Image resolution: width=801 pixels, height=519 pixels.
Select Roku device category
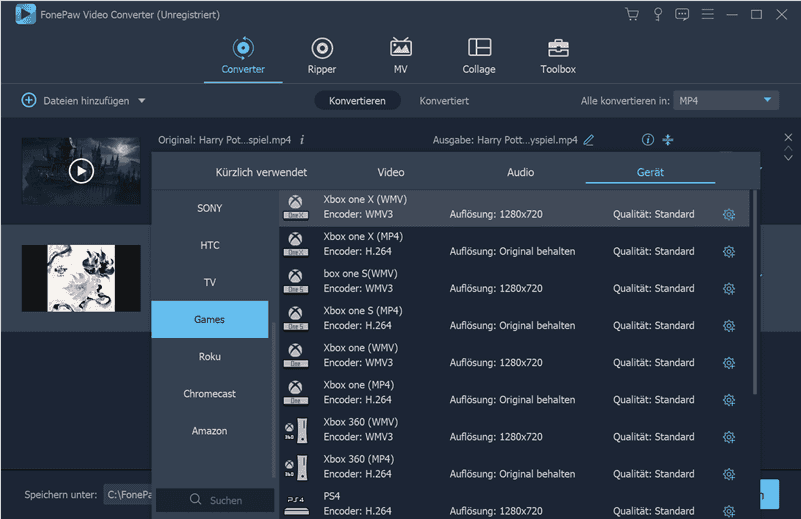(x=209, y=357)
